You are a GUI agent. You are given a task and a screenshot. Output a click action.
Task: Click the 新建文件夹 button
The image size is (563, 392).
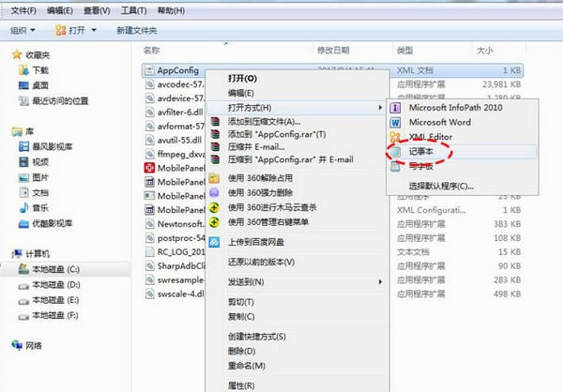[139, 30]
